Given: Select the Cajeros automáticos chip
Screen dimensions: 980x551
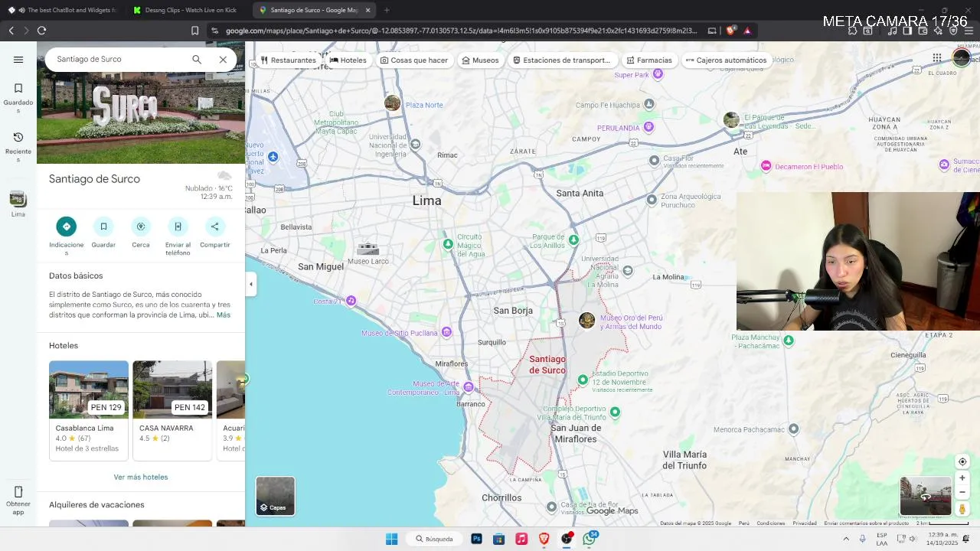Looking at the screenshot, I should (726, 60).
